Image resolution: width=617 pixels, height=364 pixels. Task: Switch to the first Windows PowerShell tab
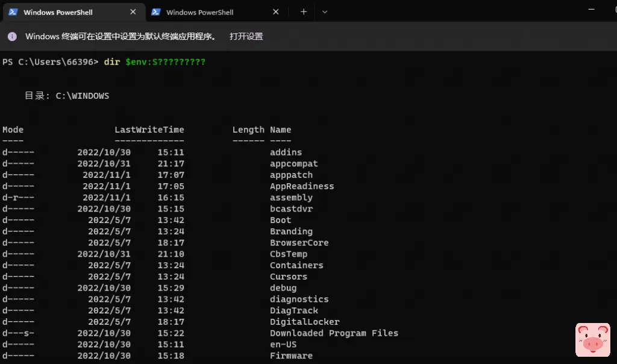pyautogui.click(x=58, y=12)
